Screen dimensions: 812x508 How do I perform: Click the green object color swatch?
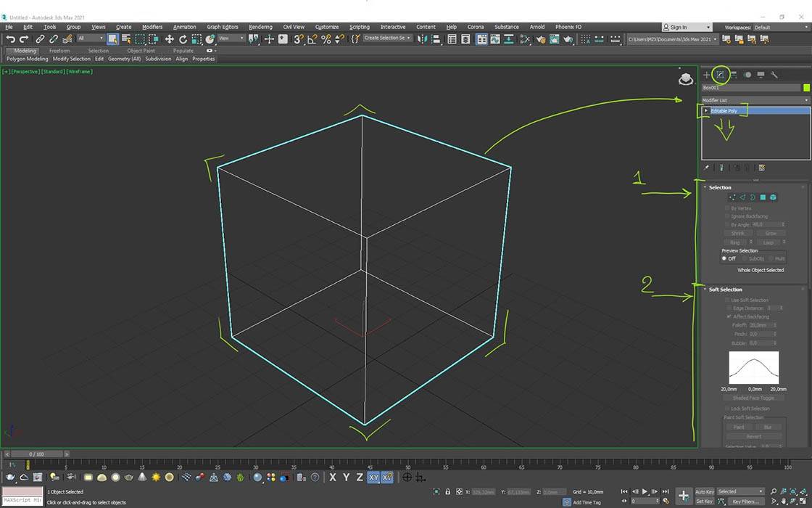click(805, 88)
